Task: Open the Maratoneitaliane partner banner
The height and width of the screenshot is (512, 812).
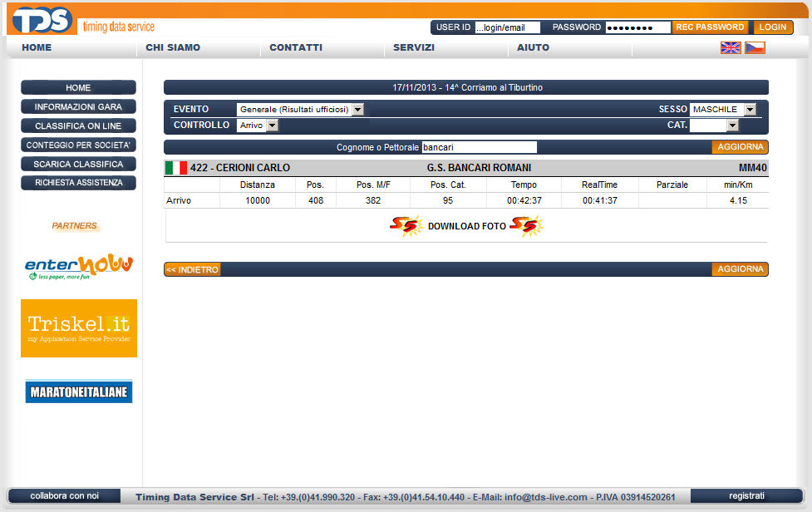Action: click(x=79, y=391)
